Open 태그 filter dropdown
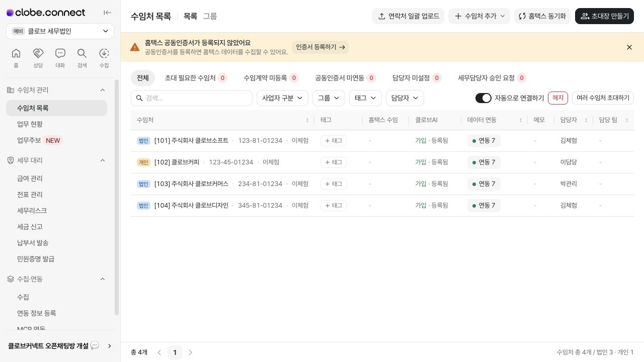 (x=365, y=98)
